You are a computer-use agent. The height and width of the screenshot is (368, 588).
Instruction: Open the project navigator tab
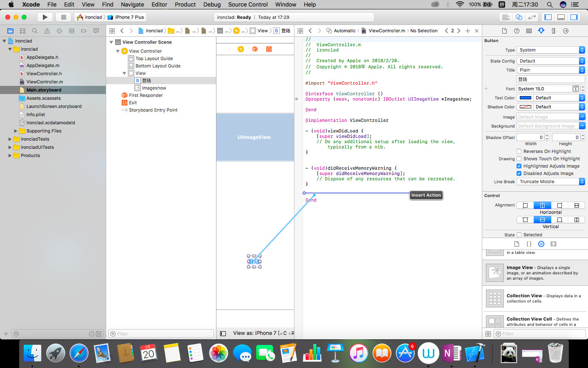(10, 31)
